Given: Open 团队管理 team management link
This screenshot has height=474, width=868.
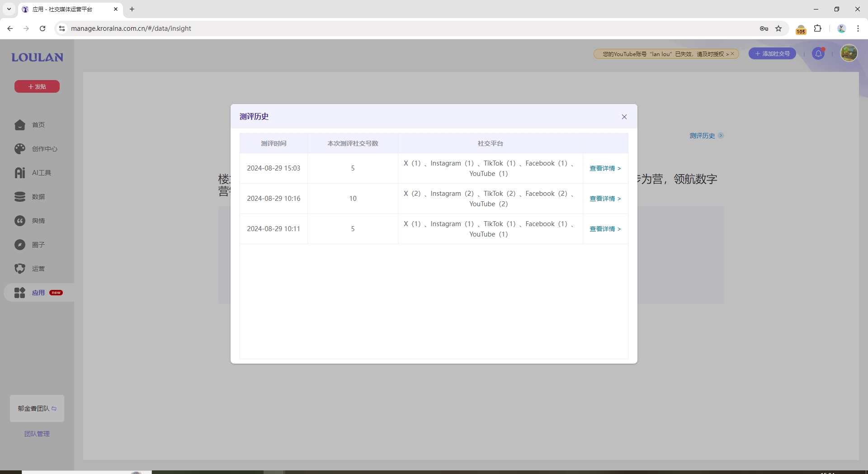Looking at the screenshot, I should [37, 434].
